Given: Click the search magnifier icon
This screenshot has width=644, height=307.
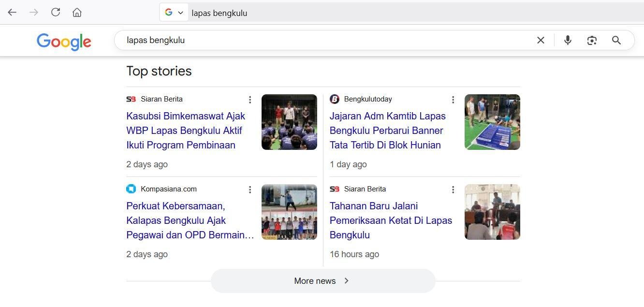Looking at the screenshot, I should tap(616, 40).
